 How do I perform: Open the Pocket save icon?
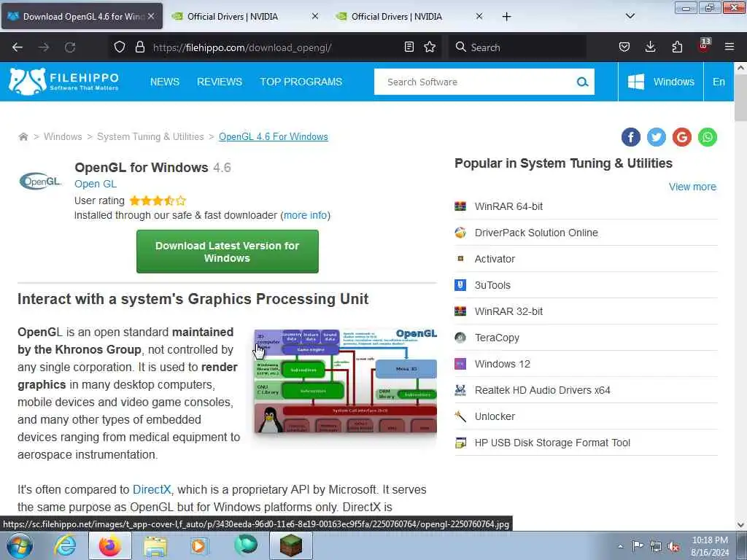click(x=624, y=47)
